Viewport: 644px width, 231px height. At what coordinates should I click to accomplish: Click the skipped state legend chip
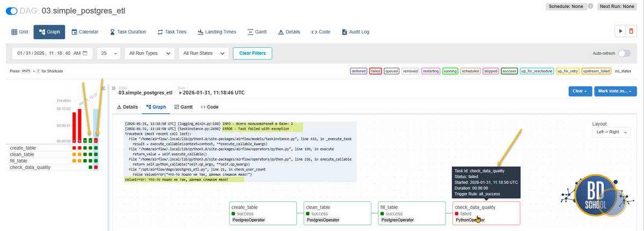(x=490, y=71)
